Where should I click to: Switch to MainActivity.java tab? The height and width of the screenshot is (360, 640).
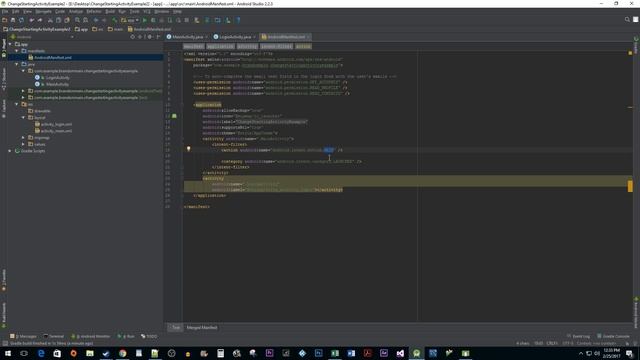pos(187,37)
